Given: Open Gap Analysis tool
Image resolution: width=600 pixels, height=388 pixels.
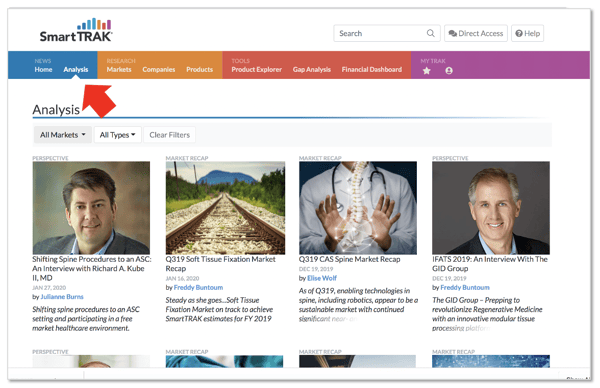Looking at the screenshot, I should (x=311, y=70).
